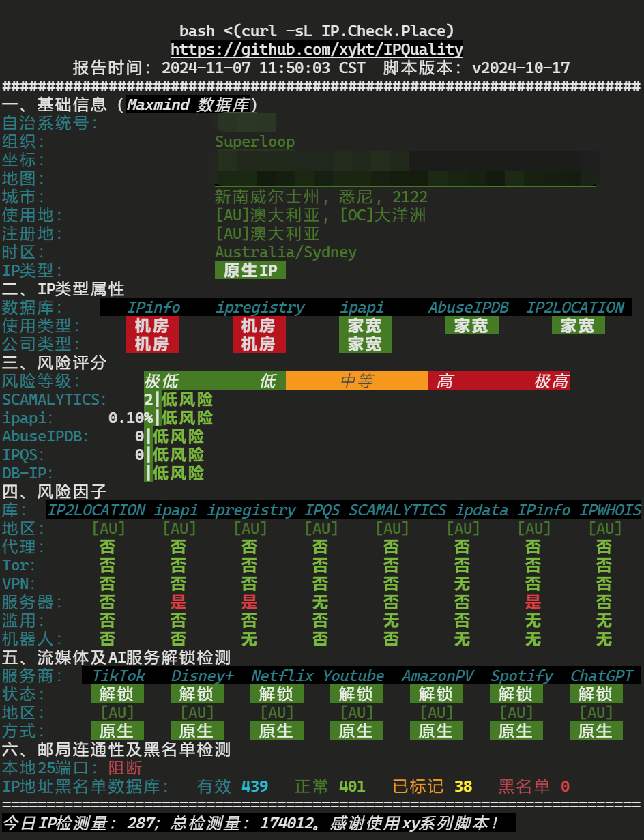The image size is (644, 840).
Task: Click the heading 三、风险评分
Action: click(55, 362)
